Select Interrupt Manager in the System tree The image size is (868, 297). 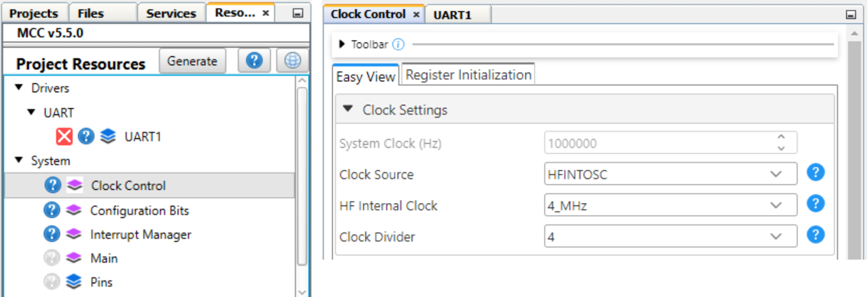141,235
